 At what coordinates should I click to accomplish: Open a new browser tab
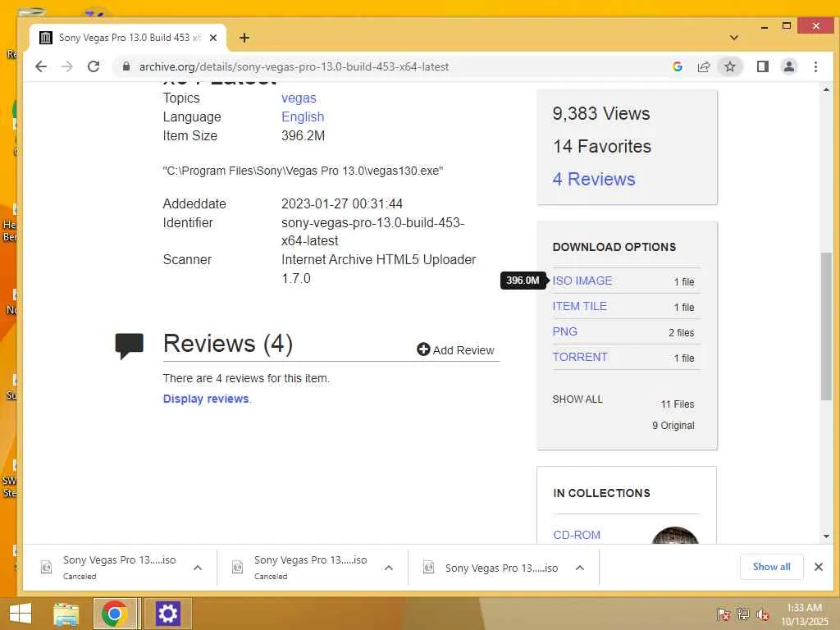[x=244, y=38]
